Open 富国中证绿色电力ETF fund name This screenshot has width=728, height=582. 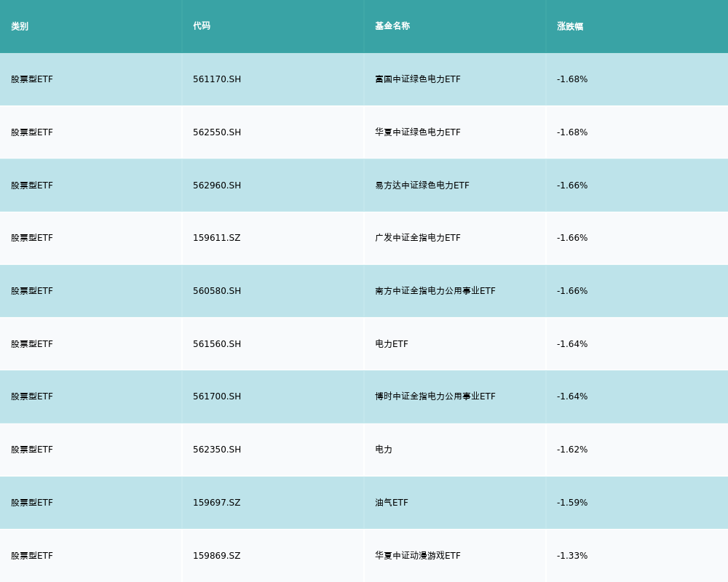tap(417, 79)
